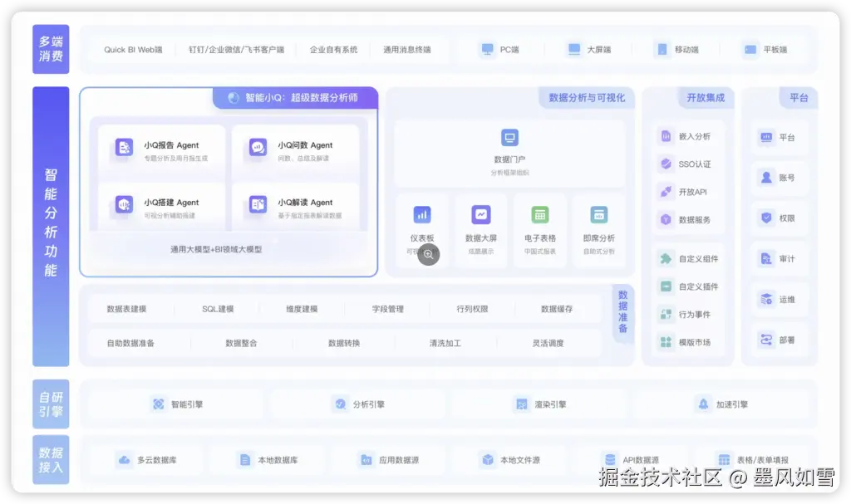Click the 行为事件 icon

point(666,314)
